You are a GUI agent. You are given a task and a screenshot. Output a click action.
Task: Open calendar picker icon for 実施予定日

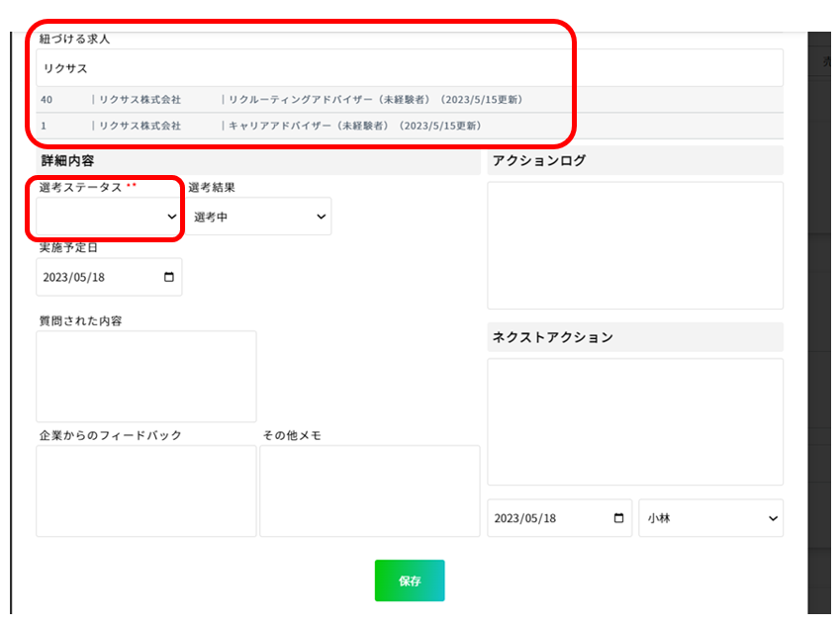[169, 277]
